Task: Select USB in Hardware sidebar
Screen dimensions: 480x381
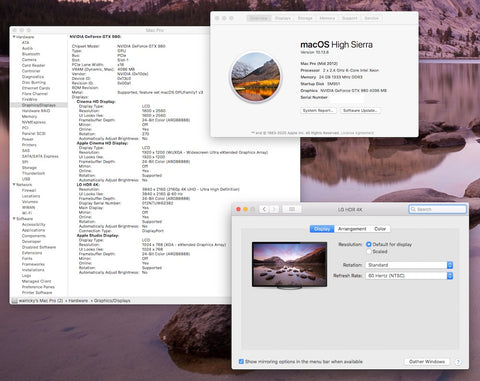Action: click(26, 179)
